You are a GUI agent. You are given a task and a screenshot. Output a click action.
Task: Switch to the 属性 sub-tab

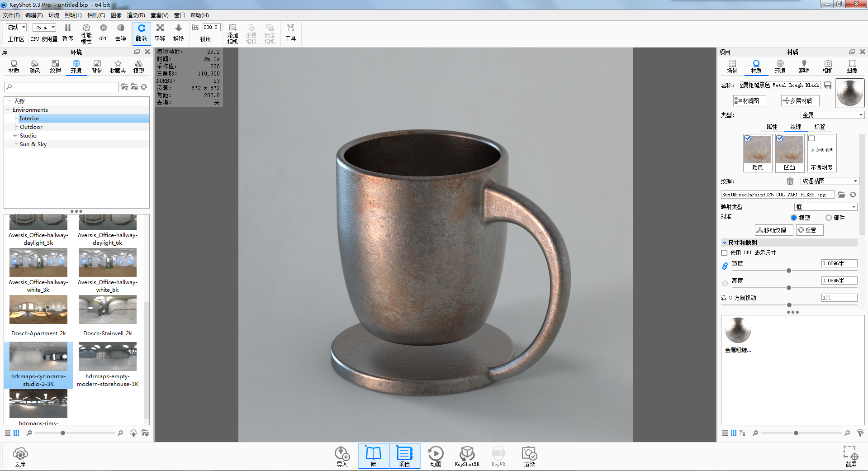[x=772, y=127]
